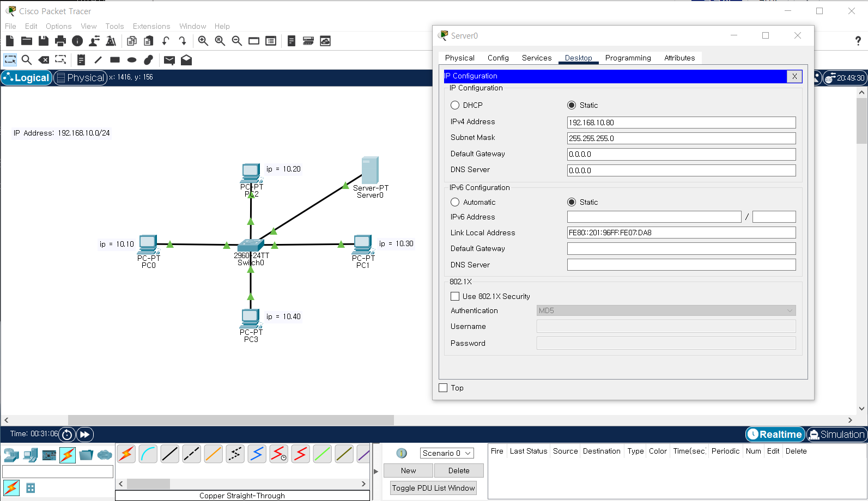Select DHCP radio for IPv4
This screenshot has height=501, width=868.
click(x=455, y=105)
